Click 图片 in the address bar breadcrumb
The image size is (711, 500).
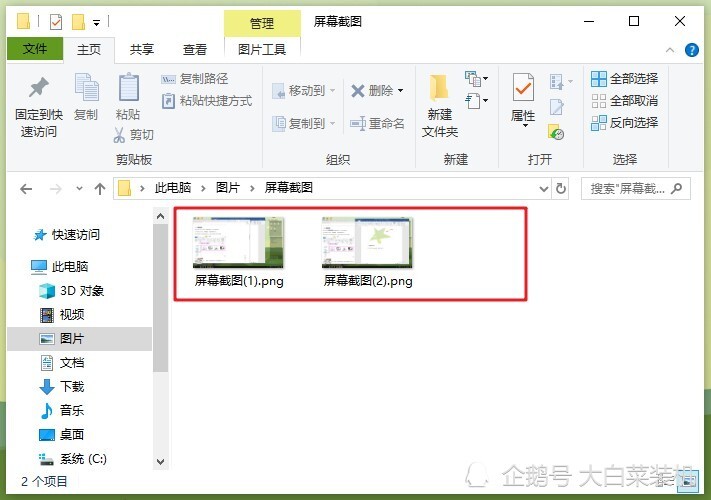[228, 188]
